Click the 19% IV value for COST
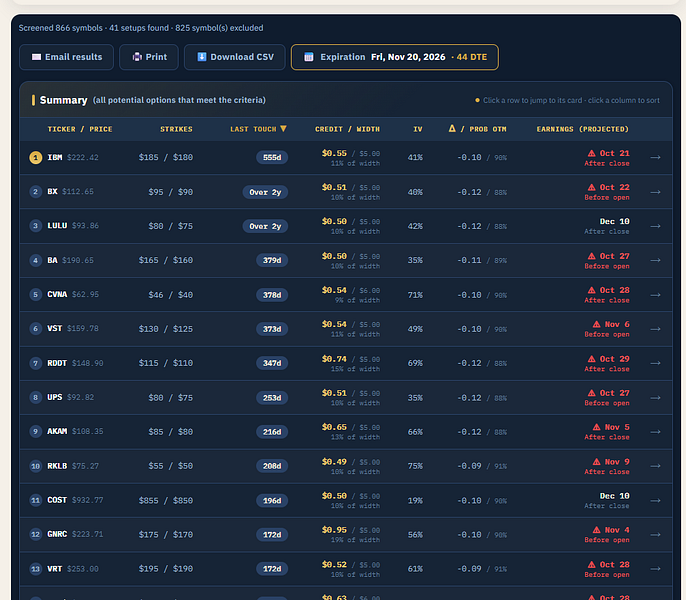This screenshot has width=686, height=600. 415,501
